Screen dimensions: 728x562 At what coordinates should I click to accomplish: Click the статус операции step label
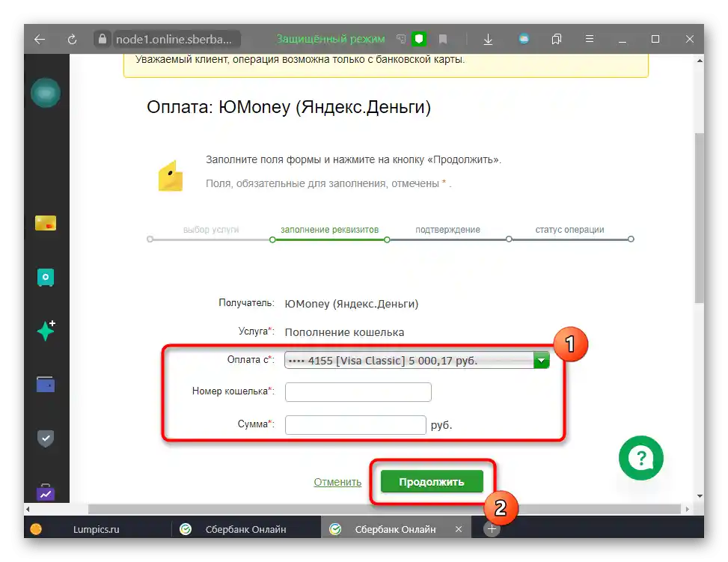[569, 230]
